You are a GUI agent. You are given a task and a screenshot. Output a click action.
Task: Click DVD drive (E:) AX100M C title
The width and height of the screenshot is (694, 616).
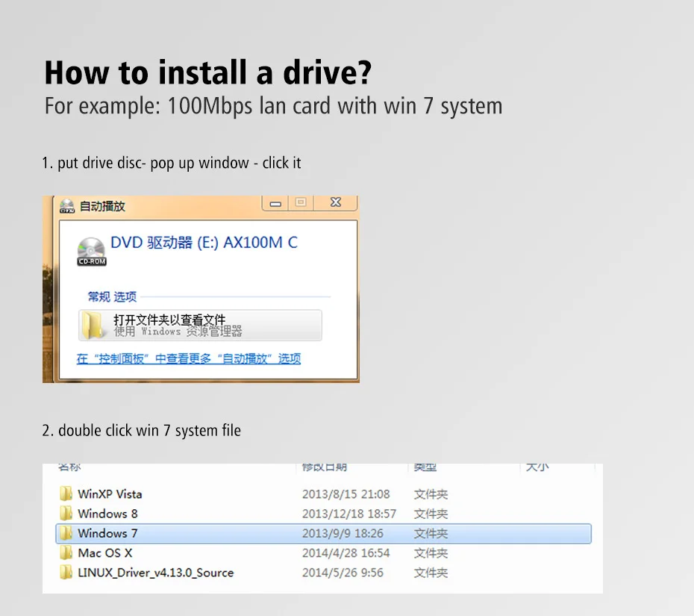tap(204, 243)
